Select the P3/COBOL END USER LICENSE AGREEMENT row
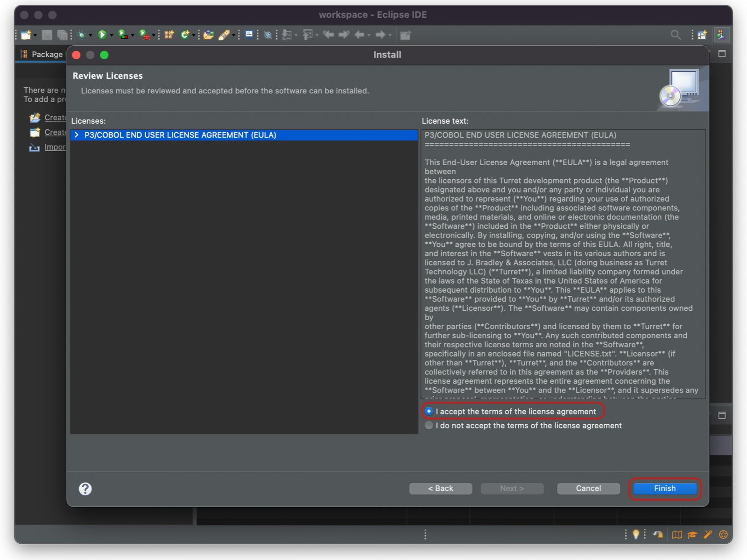 pos(244,135)
